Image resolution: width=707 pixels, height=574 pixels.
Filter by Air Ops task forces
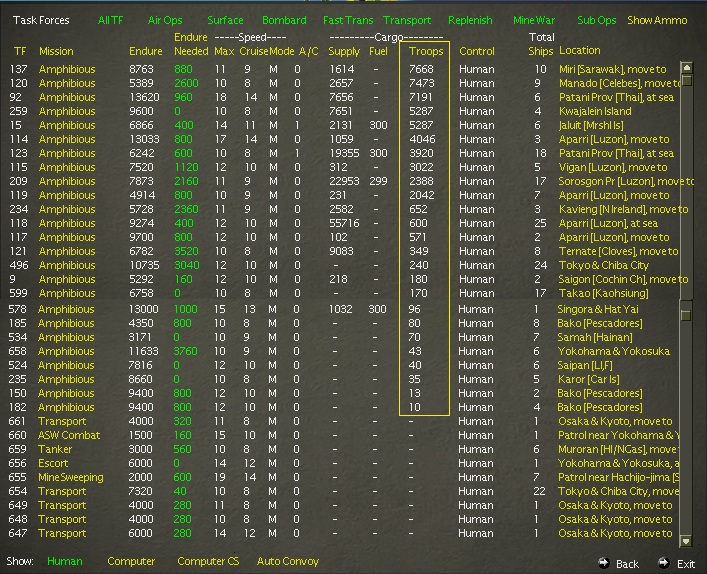pyautogui.click(x=165, y=20)
